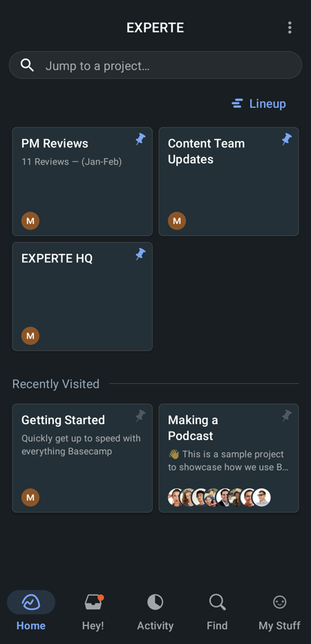311x644 pixels.
Task: Click the member avatars on Making a Podcast
Action: pos(220,497)
